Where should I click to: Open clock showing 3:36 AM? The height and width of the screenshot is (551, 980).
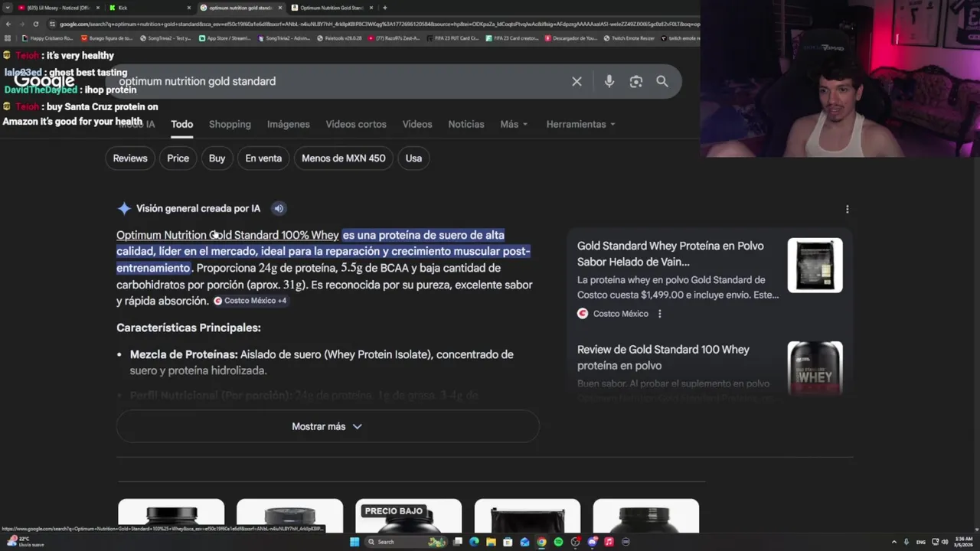964,542
